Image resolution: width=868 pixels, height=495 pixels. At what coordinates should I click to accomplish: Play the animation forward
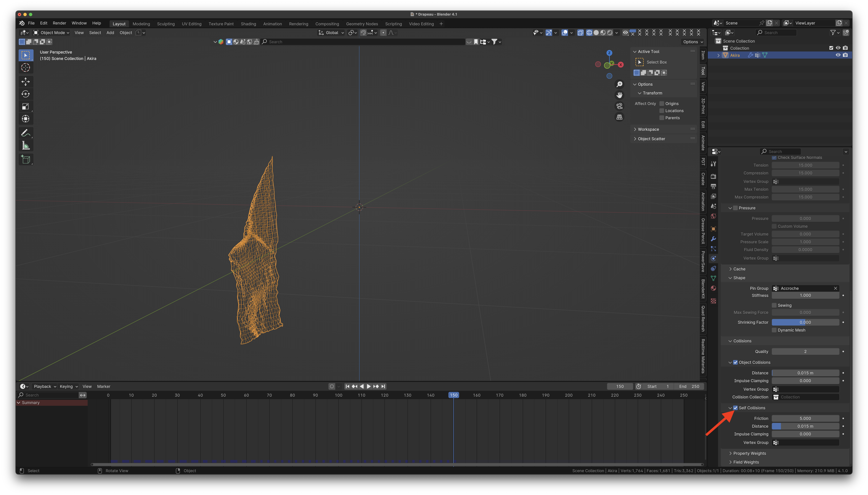tap(369, 386)
